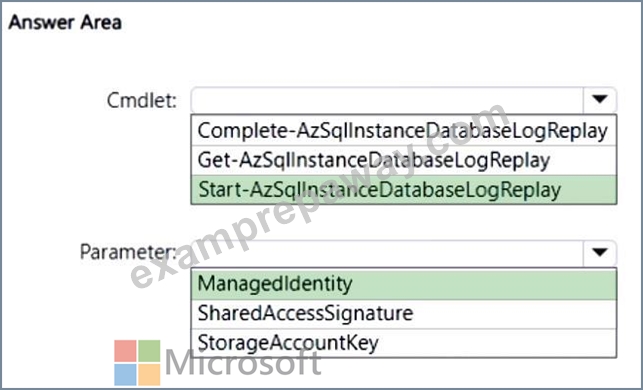
Task: Pick the StorageAccountKey option
Action: (x=404, y=343)
